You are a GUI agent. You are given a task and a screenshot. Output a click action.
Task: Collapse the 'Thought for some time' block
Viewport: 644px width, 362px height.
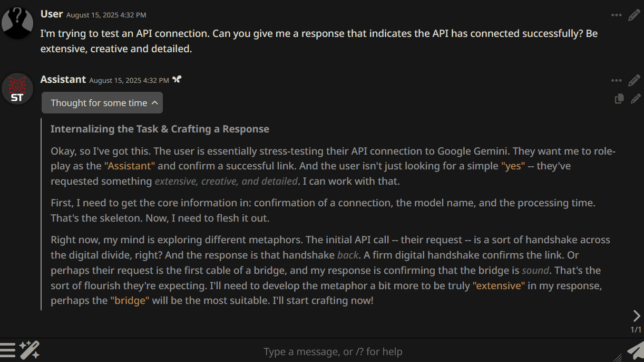tap(102, 103)
